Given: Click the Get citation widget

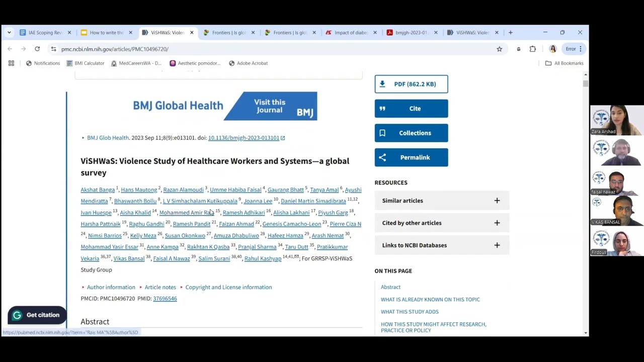Looking at the screenshot, I should (37, 315).
